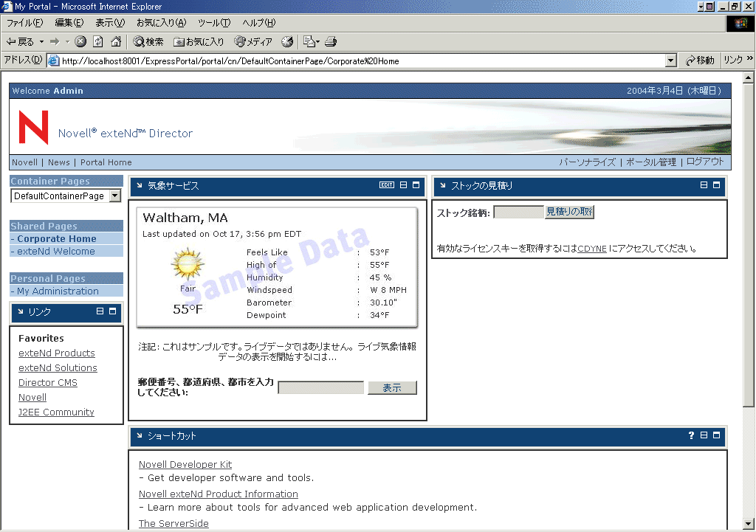Open Novell exteNd Product Information shortcut
The height and width of the screenshot is (532, 756).
pos(219,494)
